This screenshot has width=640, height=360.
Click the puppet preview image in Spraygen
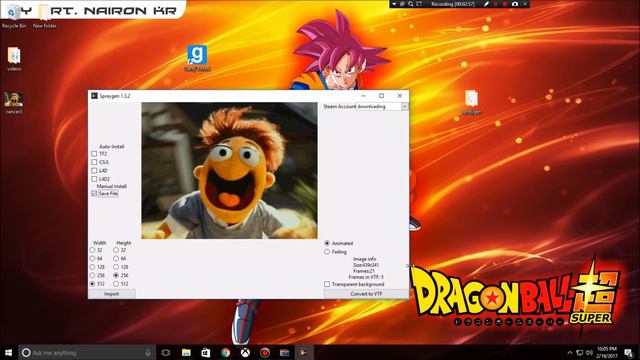(x=229, y=171)
